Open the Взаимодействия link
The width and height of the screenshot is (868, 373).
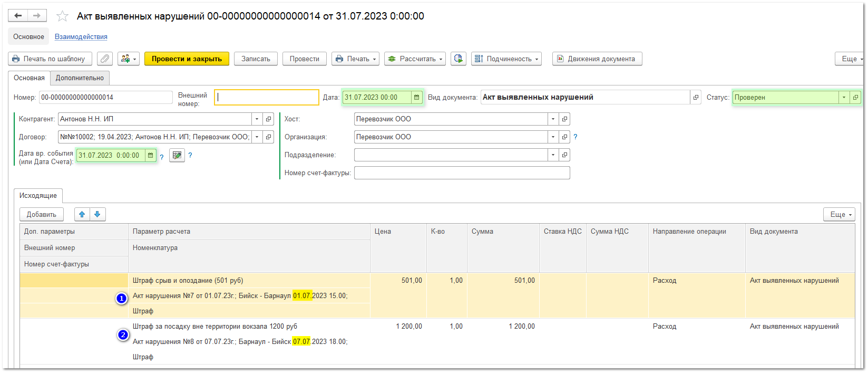point(81,37)
